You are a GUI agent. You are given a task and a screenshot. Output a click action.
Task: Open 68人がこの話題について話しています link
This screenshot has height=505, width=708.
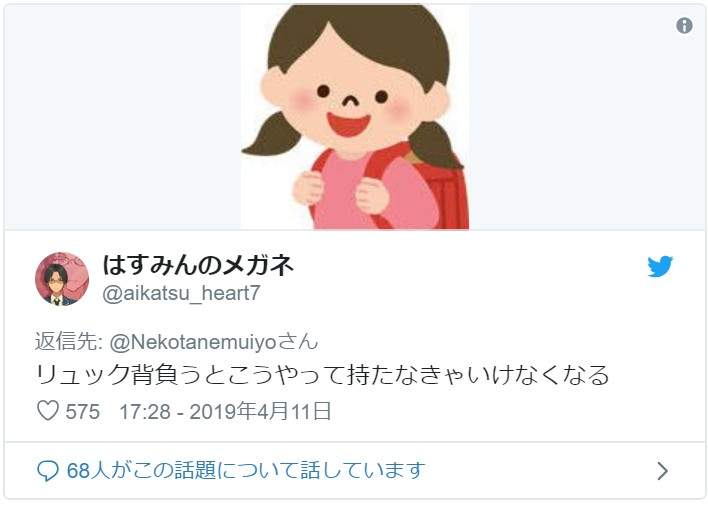(246, 471)
